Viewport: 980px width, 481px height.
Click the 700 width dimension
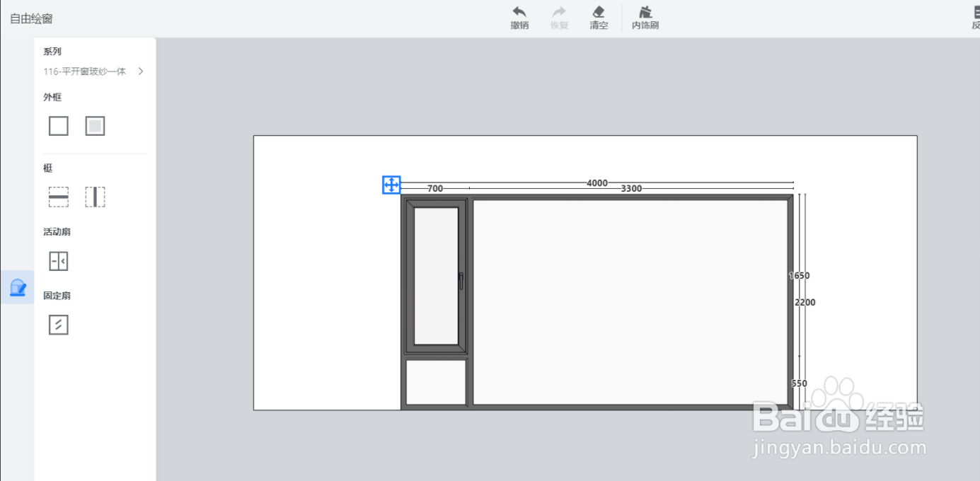[435, 188]
